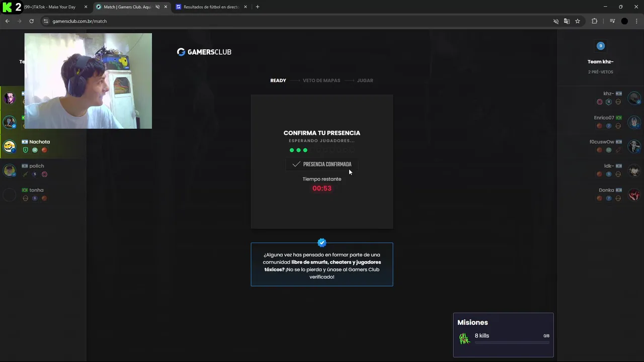The width and height of the screenshot is (644, 362).
Task: Unmute the Gamers Club tab audio icon
Action: [x=157, y=7]
